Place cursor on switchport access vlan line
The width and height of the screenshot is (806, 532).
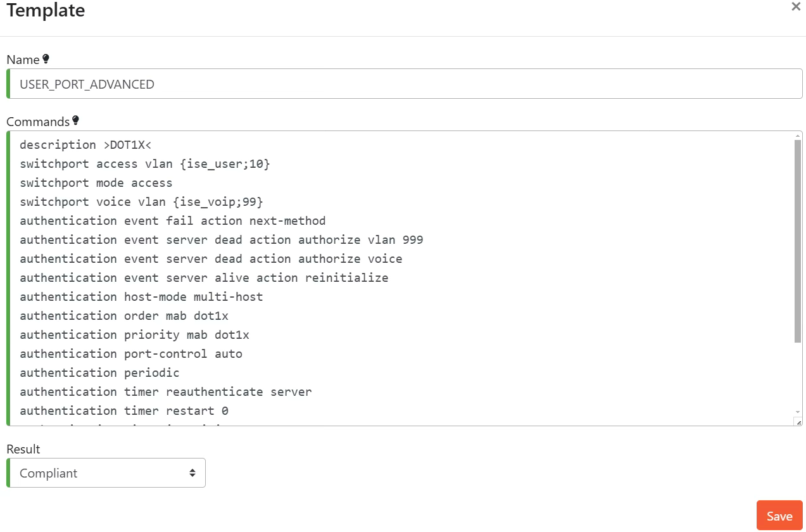[145, 164]
